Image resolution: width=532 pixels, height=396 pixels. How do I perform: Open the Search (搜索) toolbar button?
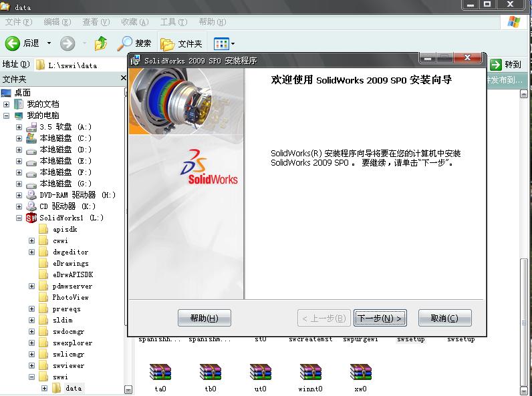point(134,43)
